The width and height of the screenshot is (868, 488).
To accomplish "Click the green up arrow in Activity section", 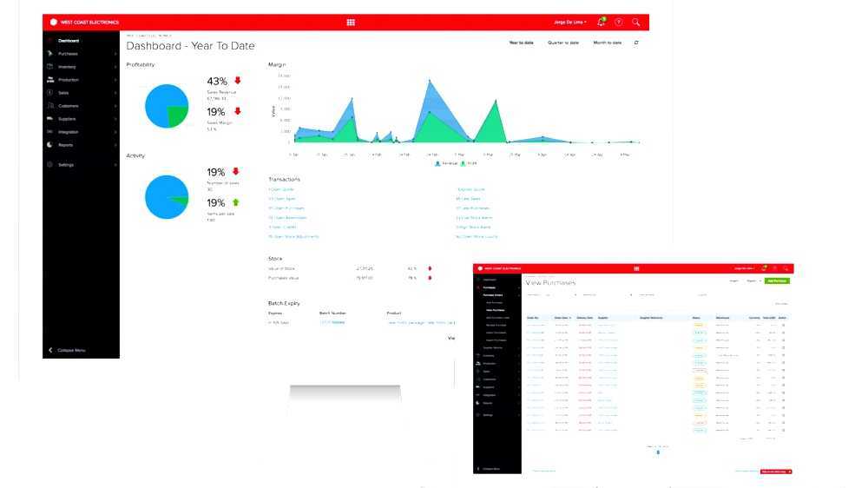I will [x=236, y=202].
